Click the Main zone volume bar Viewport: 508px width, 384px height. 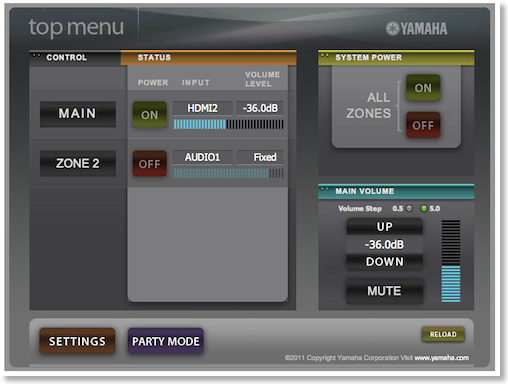pyautogui.click(x=228, y=124)
